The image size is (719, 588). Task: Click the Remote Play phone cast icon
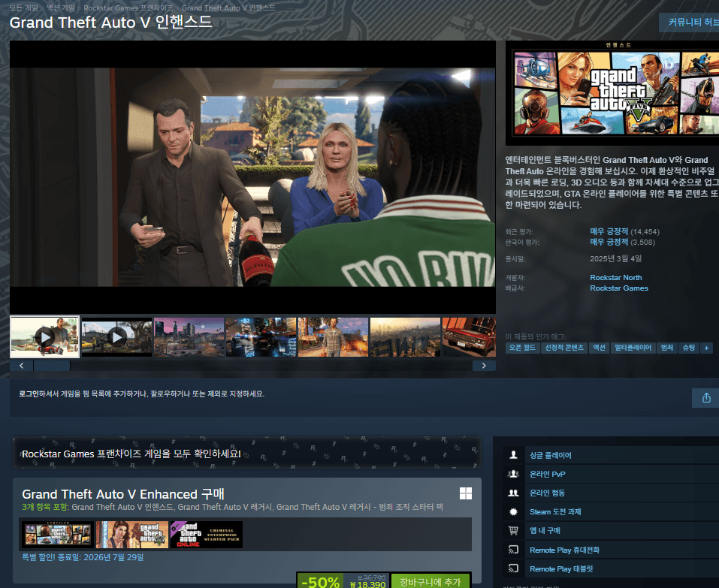pos(513,550)
